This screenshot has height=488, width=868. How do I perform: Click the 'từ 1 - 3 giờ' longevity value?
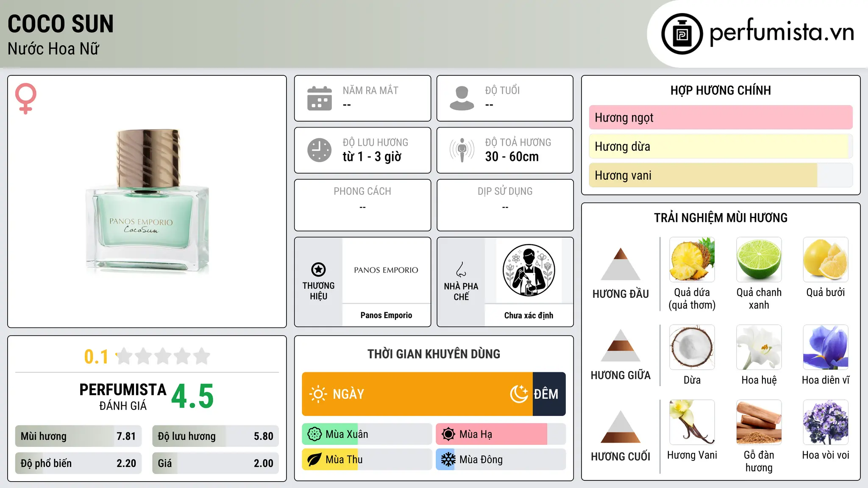372,157
